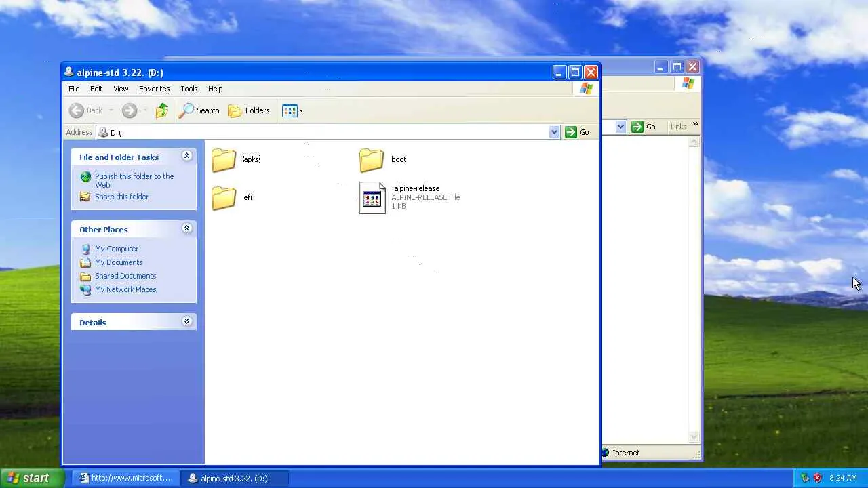Close the background browser window
The image size is (868, 488).
click(692, 67)
